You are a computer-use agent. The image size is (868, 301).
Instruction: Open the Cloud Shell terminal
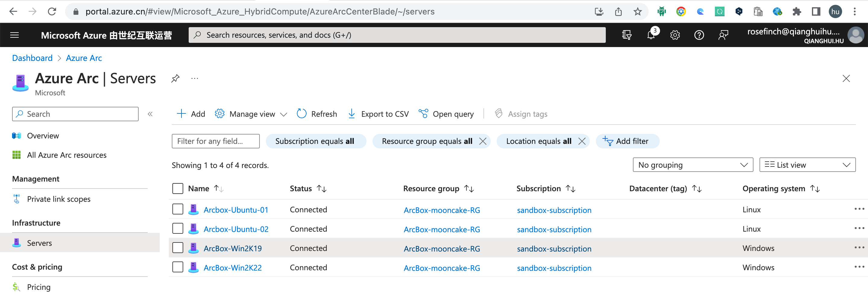[627, 35]
